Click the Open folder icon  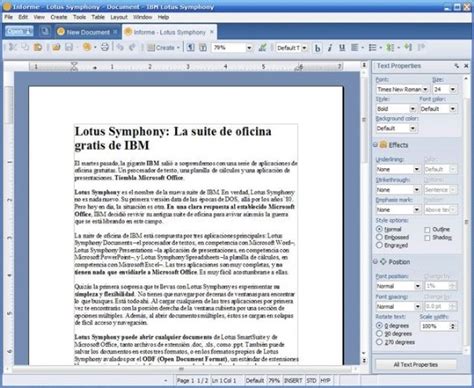point(56,47)
